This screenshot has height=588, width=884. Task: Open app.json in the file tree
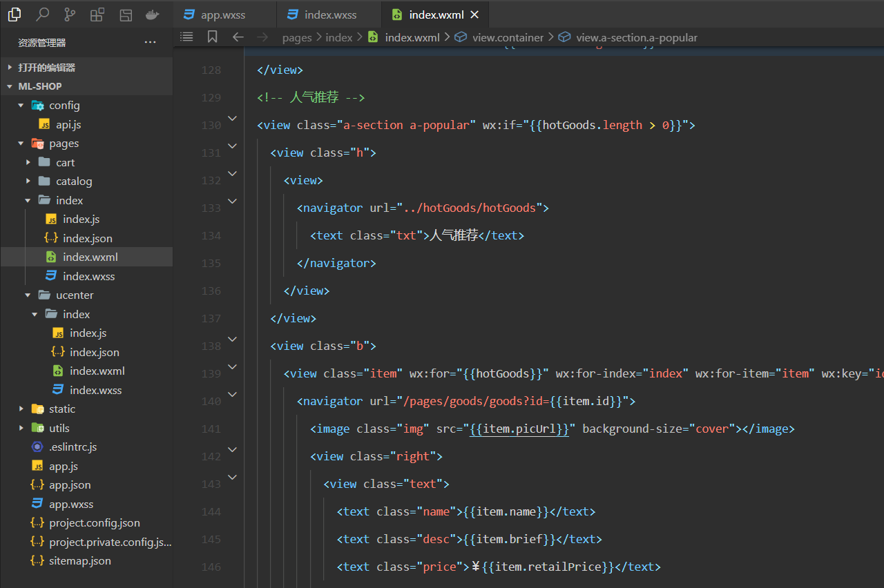[x=86, y=485]
